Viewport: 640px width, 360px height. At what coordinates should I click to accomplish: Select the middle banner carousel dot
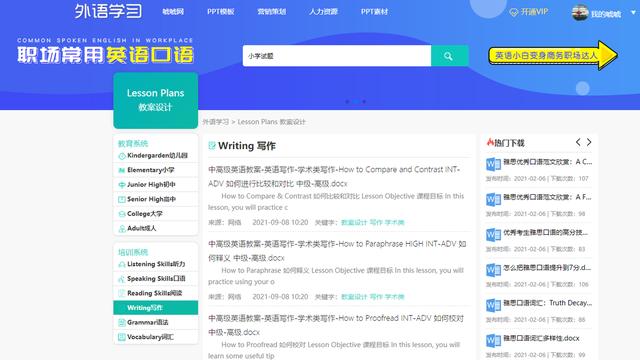[356, 102]
